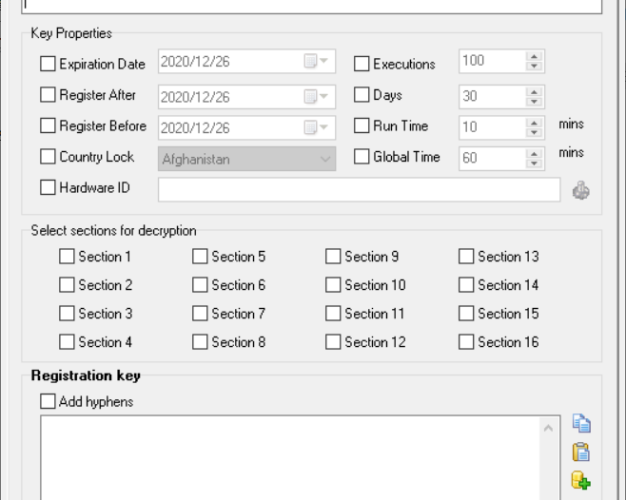
Task: Click the Hardware ID generator icon
Action: [x=580, y=188]
